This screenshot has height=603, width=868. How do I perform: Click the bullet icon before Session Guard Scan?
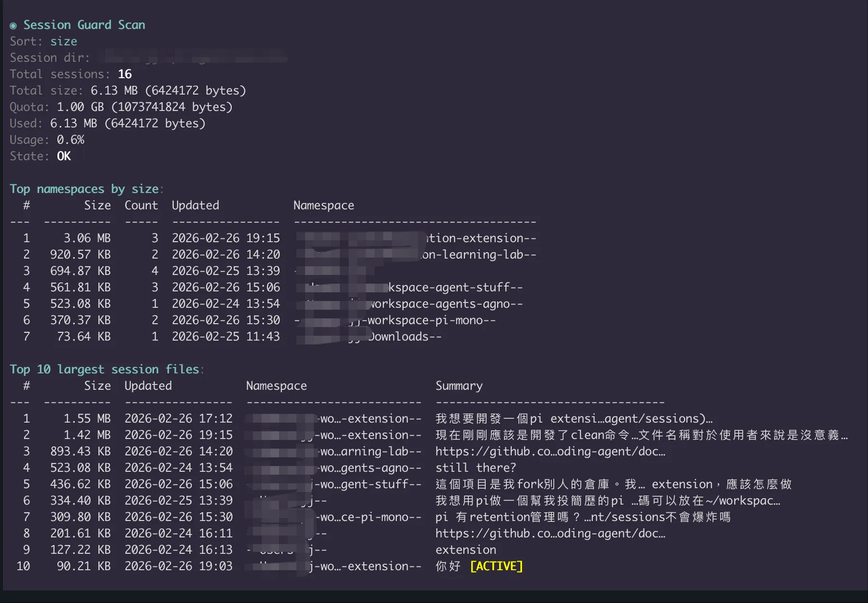(x=13, y=26)
